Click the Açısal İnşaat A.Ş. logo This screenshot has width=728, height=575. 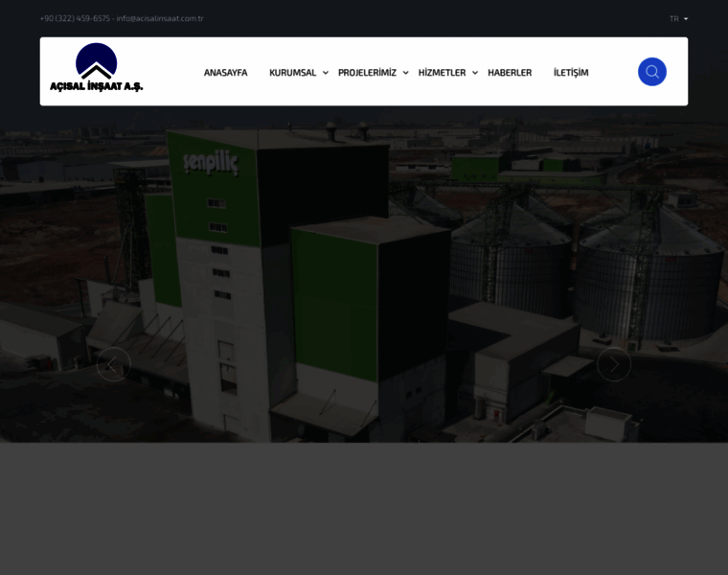96,67
